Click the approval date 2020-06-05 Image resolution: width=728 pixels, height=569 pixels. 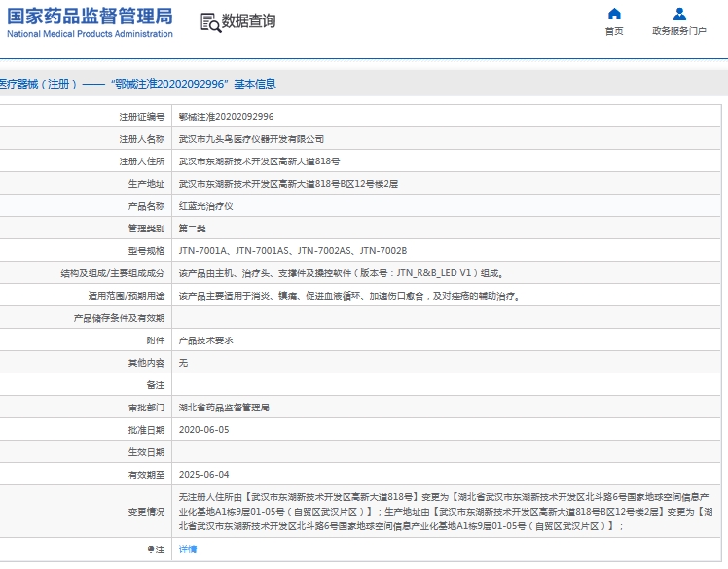pos(203,430)
